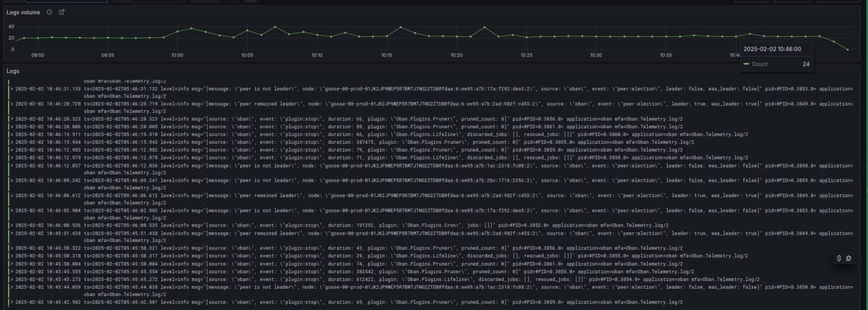Click the 40 label on the volume y-axis

point(11,27)
